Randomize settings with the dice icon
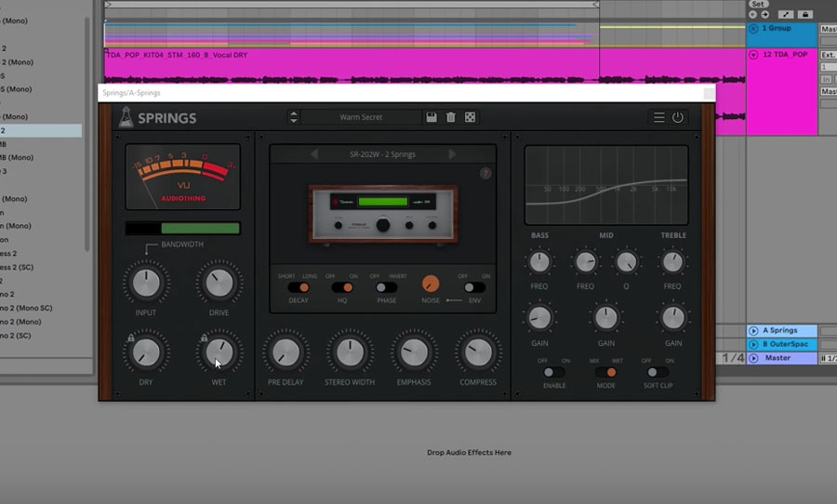Screen dimensions: 837x504 click(x=470, y=117)
